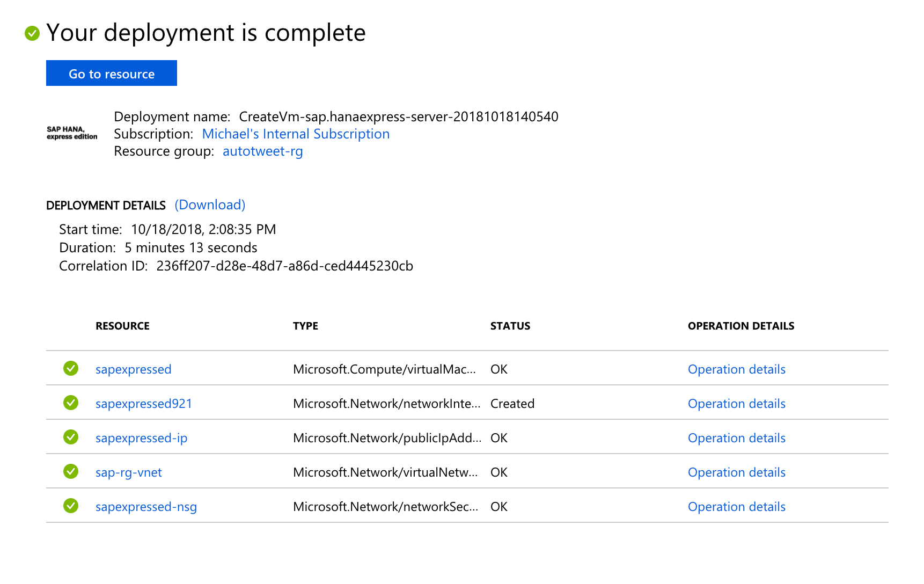
Task: Click the green deployment complete checkmark icon
Action: point(32,33)
